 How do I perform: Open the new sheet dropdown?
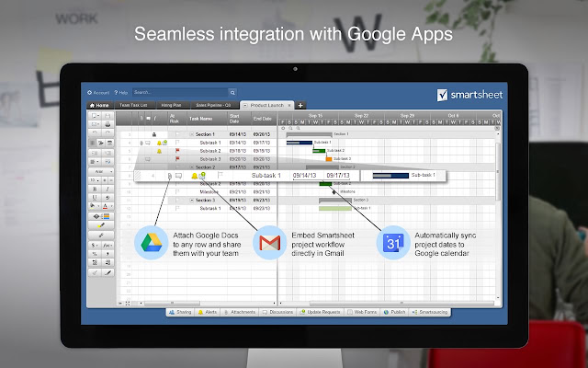click(95, 116)
